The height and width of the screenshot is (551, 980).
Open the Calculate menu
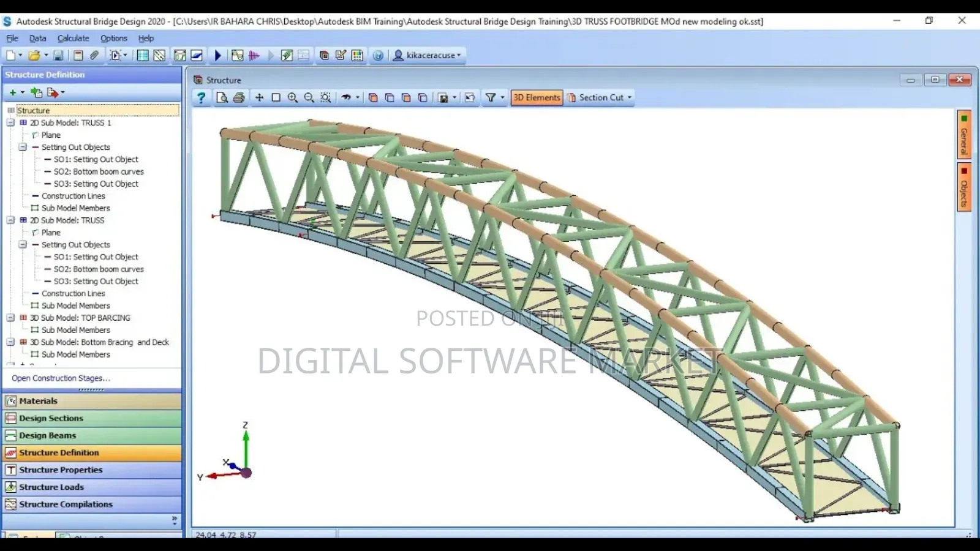pos(73,38)
